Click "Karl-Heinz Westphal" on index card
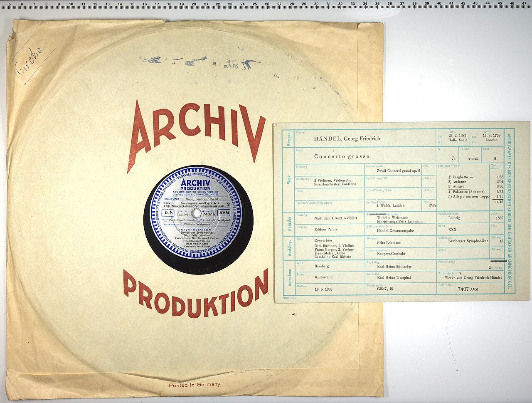Viewport: 532px width, 403px height. click(394, 277)
